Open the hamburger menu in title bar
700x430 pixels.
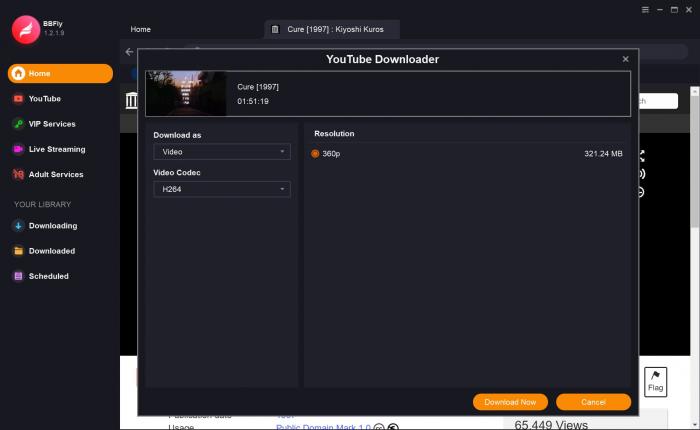(645, 9)
